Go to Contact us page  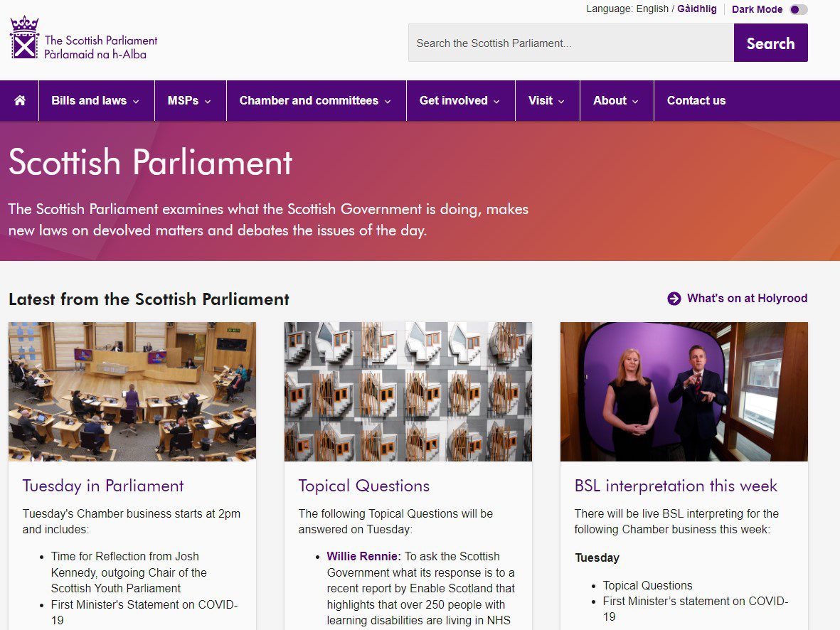point(696,101)
